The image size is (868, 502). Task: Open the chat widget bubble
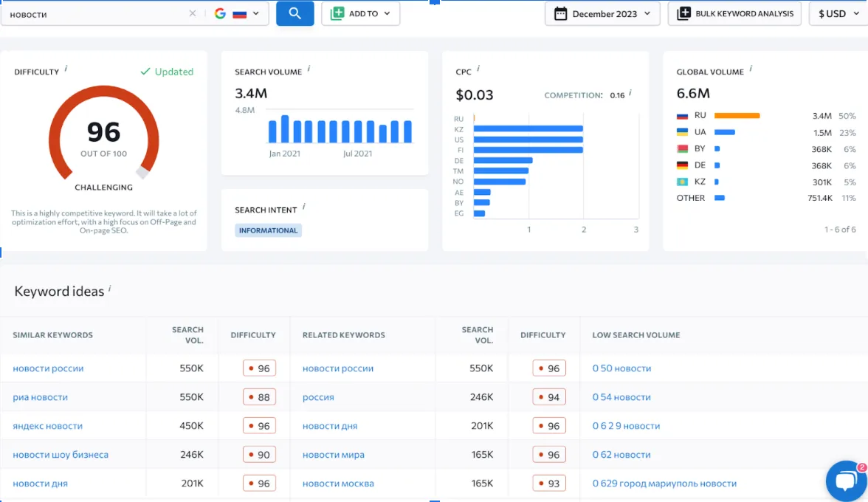click(x=846, y=481)
